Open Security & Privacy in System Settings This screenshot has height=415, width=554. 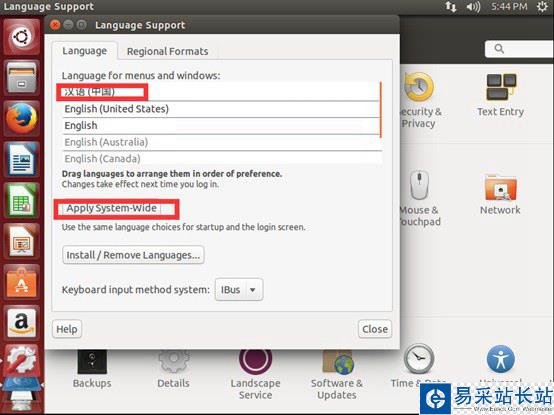[419, 100]
